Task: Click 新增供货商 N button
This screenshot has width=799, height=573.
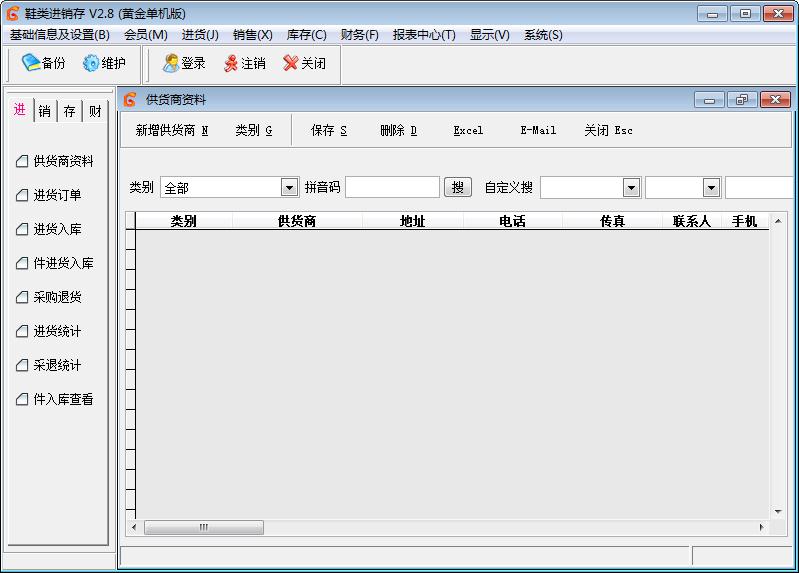Action: (172, 131)
